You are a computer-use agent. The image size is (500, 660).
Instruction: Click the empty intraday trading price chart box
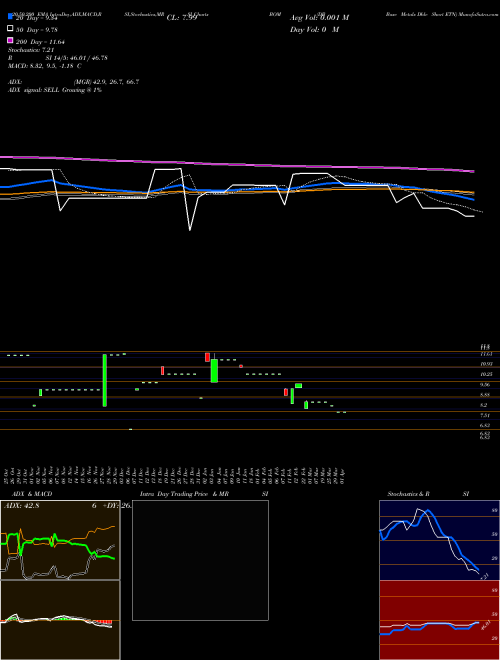pos(200,560)
